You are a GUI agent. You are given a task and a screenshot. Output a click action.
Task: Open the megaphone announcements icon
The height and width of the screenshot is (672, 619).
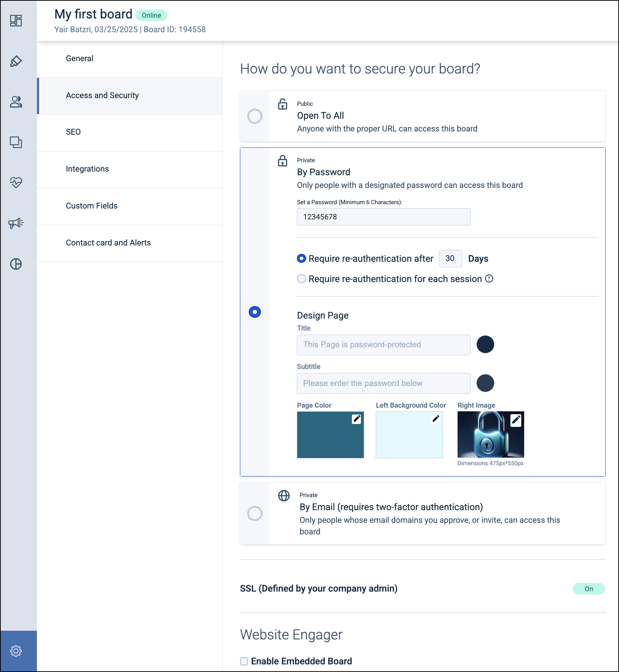click(x=16, y=223)
